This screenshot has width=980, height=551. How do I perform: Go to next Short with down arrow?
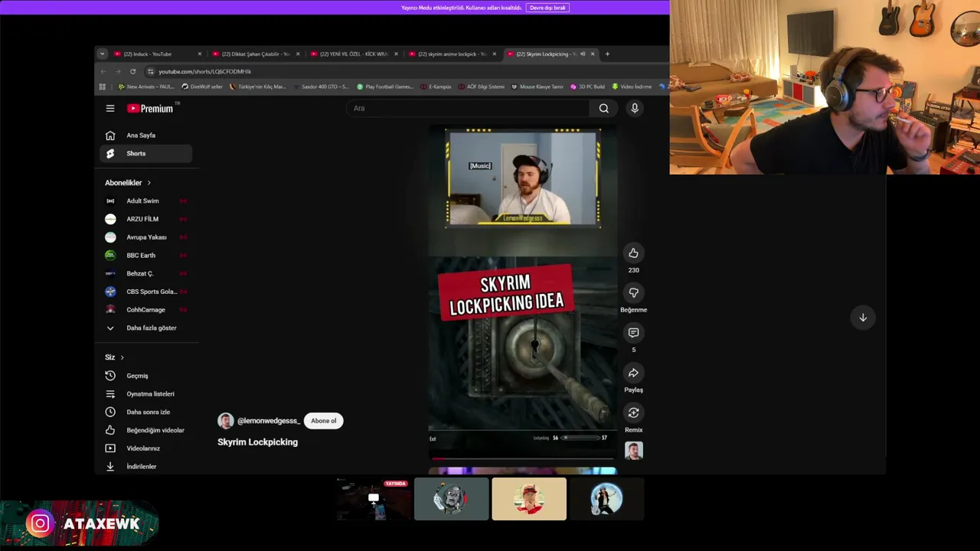pyautogui.click(x=863, y=318)
